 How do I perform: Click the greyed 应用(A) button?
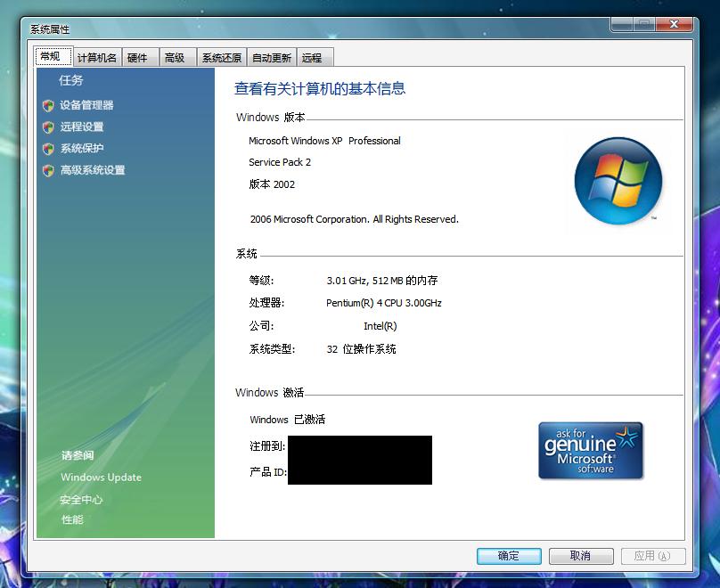653,556
